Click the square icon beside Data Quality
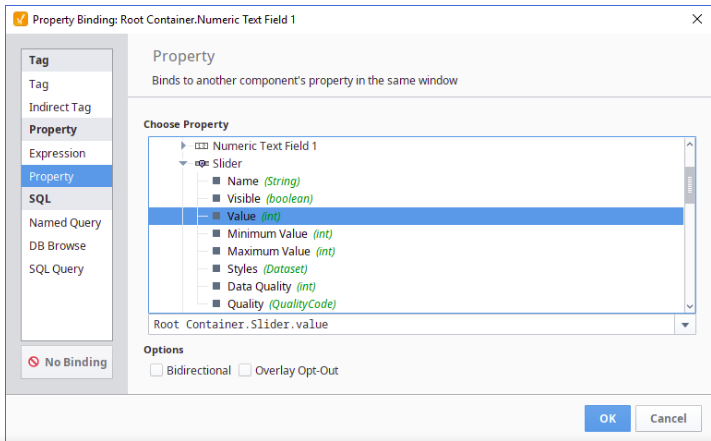 [216, 286]
